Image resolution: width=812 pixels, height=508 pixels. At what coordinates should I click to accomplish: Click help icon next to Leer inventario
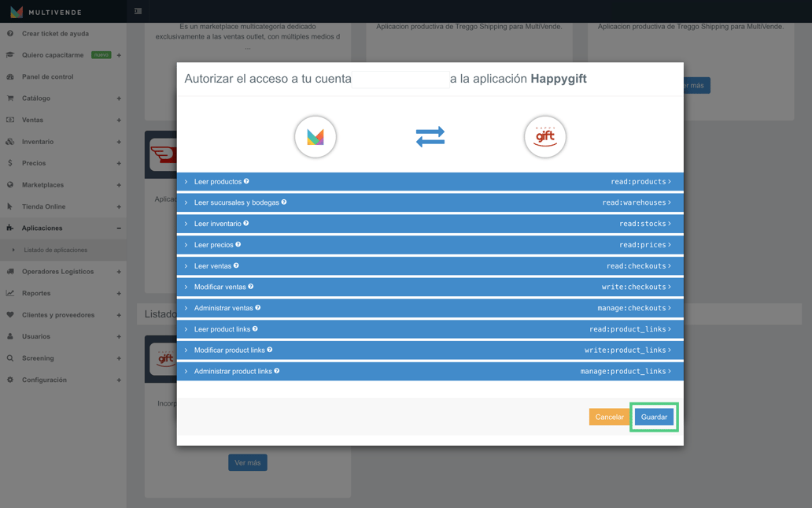[246, 224]
